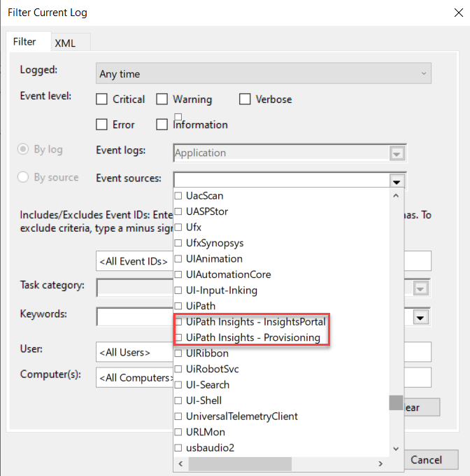470x476 pixels.
Task: Tick the Ufx source checkbox
Action: [178, 227]
